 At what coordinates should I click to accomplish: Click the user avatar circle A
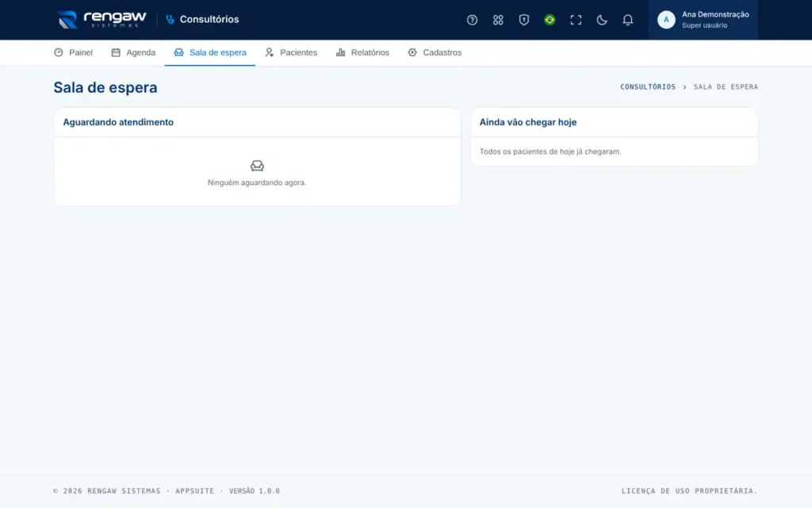pyautogui.click(x=666, y=20)
